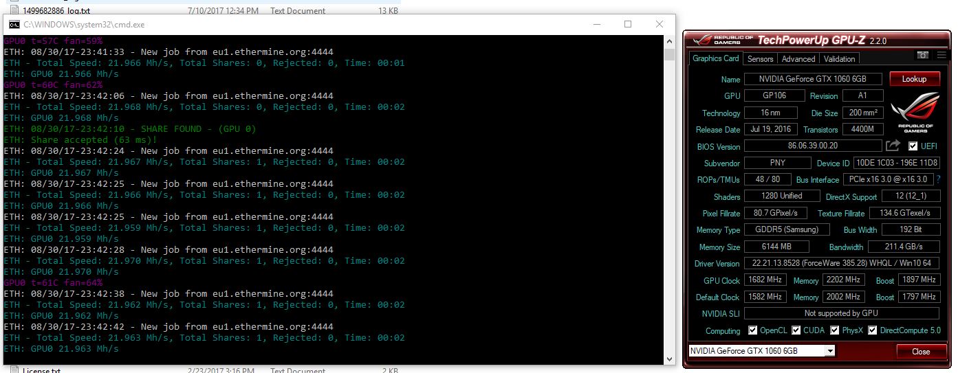Click the Bandwidth 211.4 GB/s field
The width and height of the screenshot is (980, 373).
click(x=904, y=247)
